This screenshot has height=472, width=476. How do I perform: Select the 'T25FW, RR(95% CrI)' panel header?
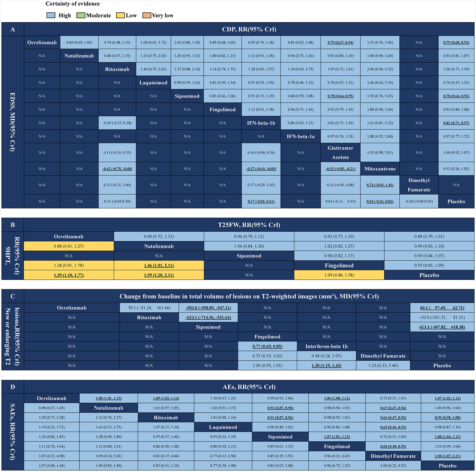point(249,225)
